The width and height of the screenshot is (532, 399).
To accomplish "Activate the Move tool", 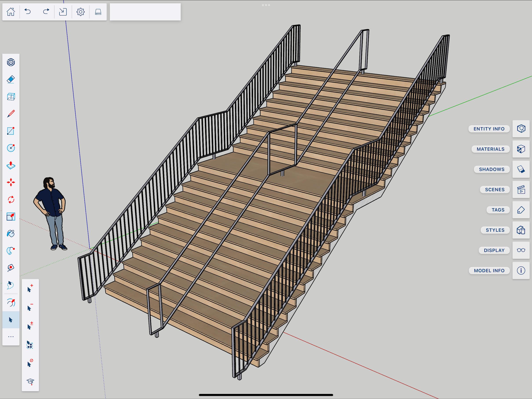I will (x=11, y=182).
